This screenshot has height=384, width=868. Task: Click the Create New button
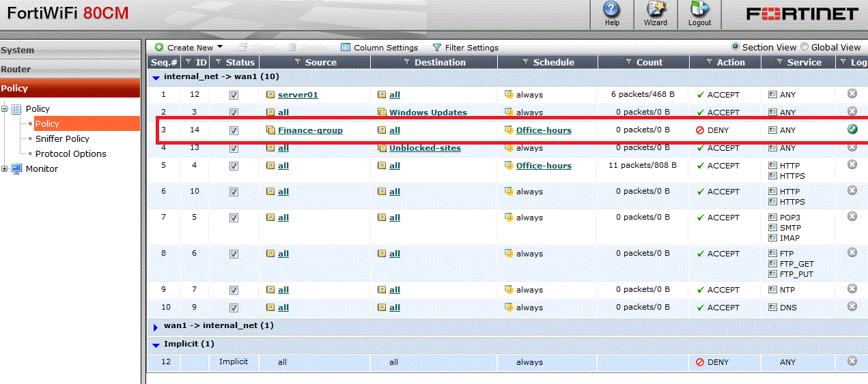pos(184,48)
